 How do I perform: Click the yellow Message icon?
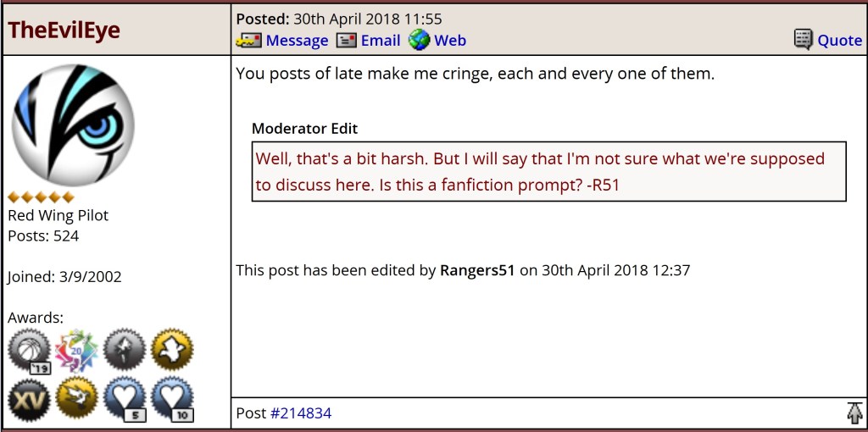tap(248, 41)
